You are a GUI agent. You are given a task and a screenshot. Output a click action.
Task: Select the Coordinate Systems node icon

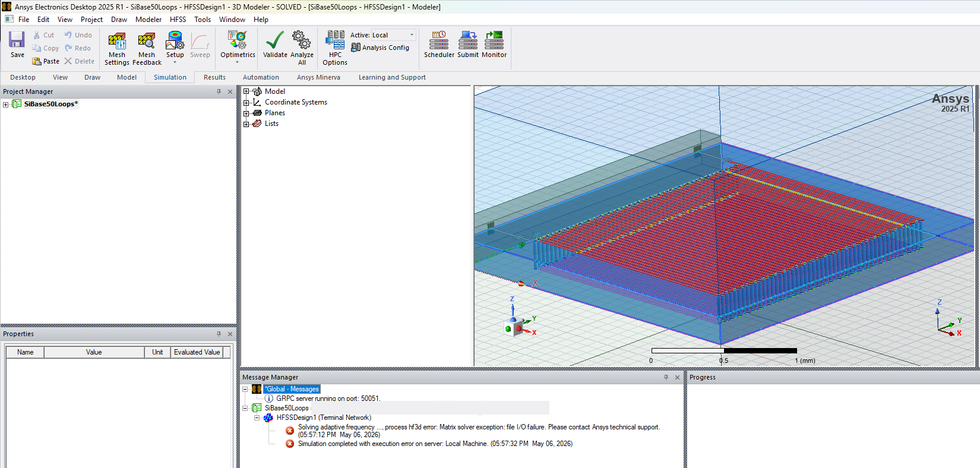[257, 102]
